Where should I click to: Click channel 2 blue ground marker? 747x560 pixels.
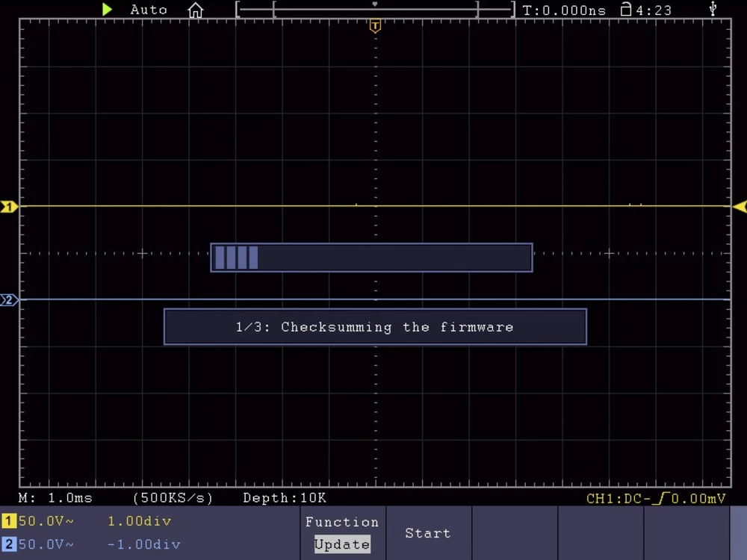click(x=9, y=300)
